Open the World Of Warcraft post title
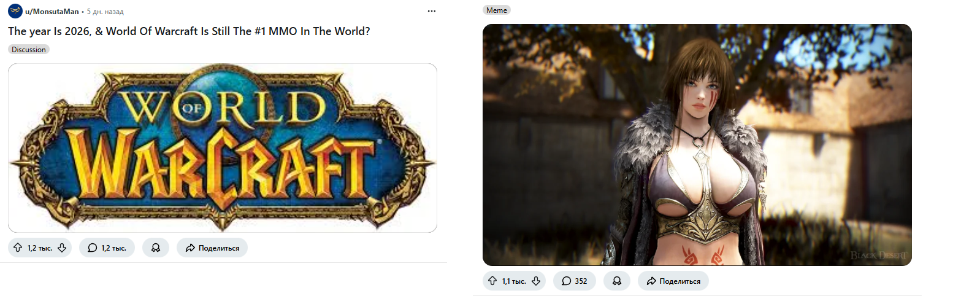980x301 pixels. (x=189, y=31)
